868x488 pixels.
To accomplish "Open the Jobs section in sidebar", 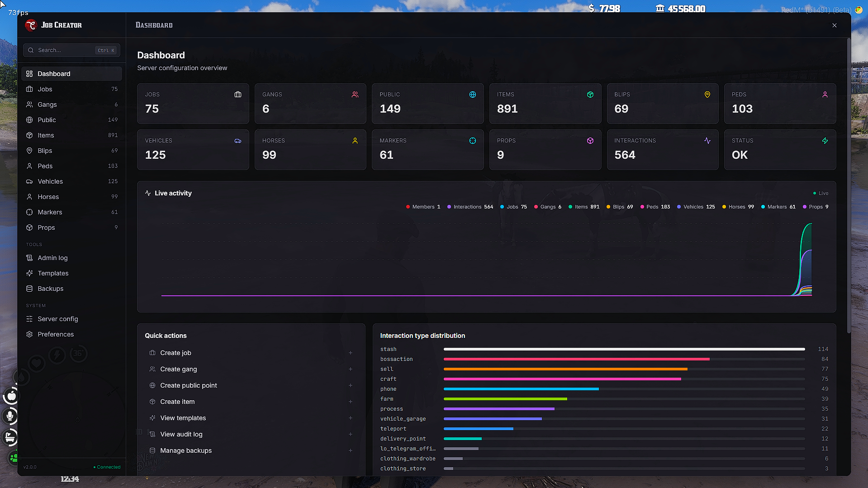I will [x=71, y=89].
